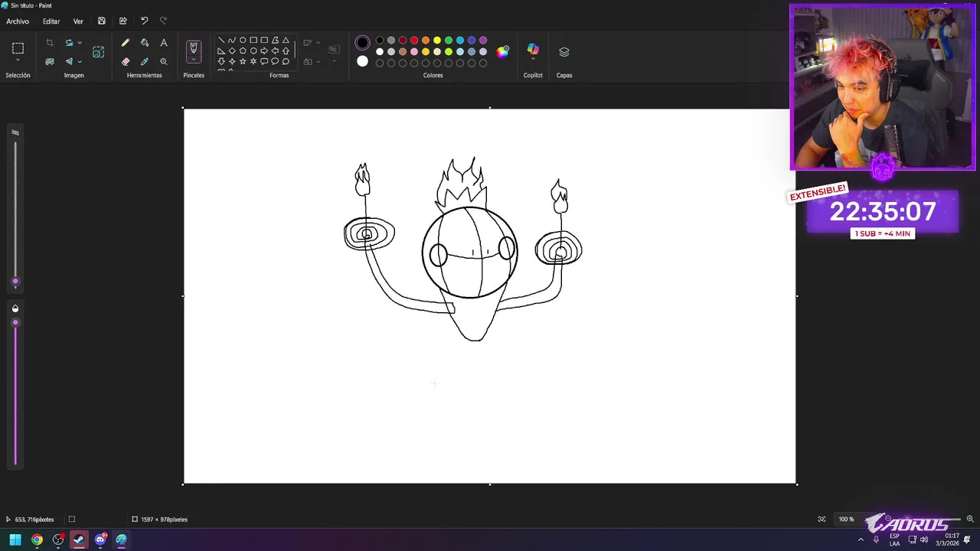Click the Rotate image icon
980x551 pixels.
(x=69, y=43)
